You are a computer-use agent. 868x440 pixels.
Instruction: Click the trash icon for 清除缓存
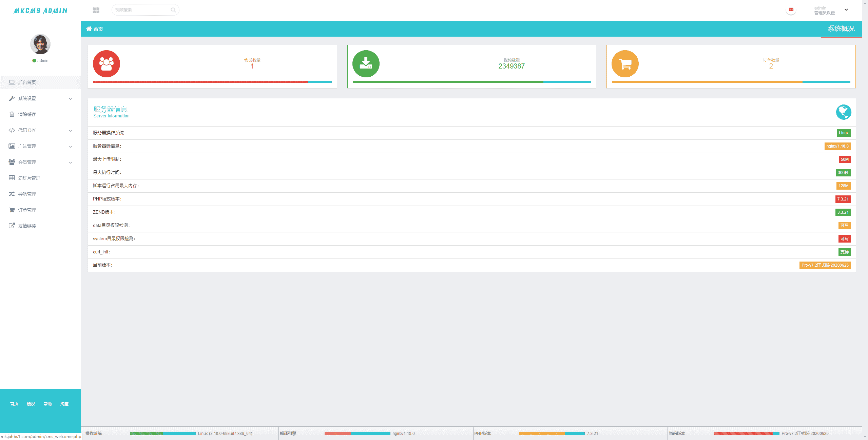[x=12, y=114]
